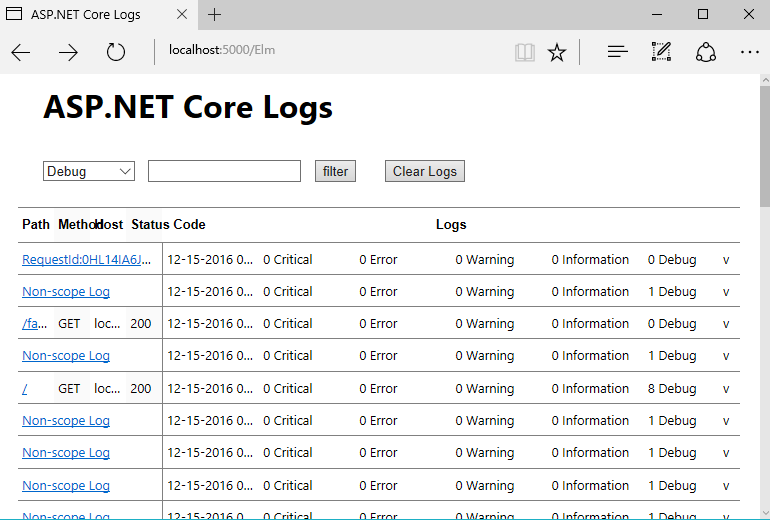The width and height of the screenshot is (770, 520).
Task: Open the first Non-scope Log link
Action: coord(66,292)
